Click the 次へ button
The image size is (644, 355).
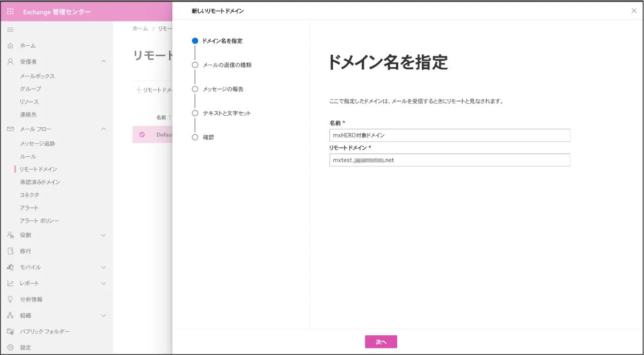(380, 342)
